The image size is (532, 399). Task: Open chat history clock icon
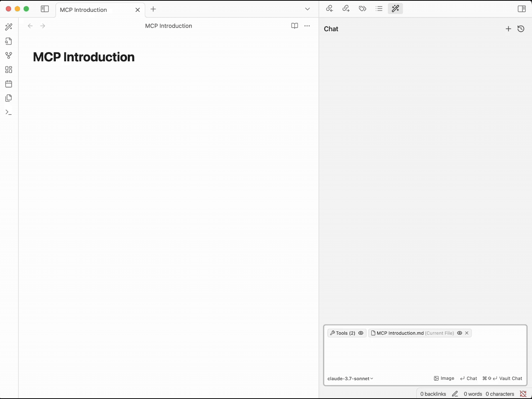(x=521, y=29)
